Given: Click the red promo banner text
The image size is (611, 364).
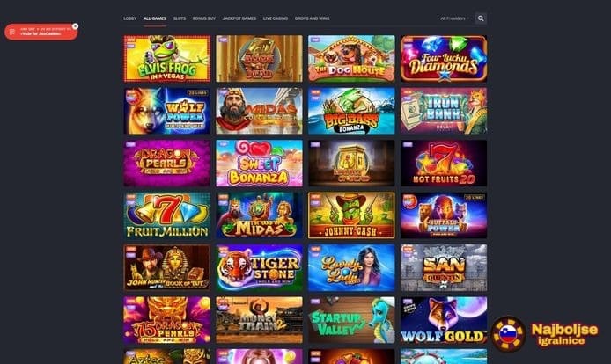Looking at the screenshot, I should (45, 32).
